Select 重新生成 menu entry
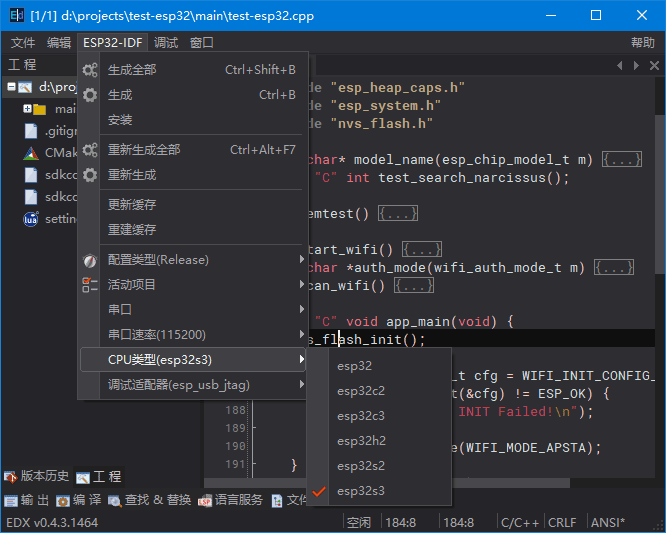This screenshot has width=666, height=533. pyautogui.click(x=192, y=175)
